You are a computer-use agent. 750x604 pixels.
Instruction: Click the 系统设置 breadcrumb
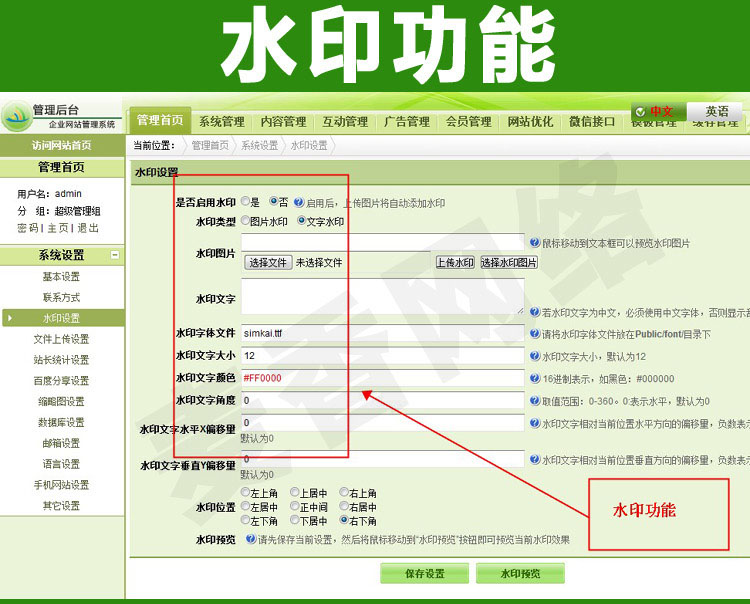click(259, 145)
